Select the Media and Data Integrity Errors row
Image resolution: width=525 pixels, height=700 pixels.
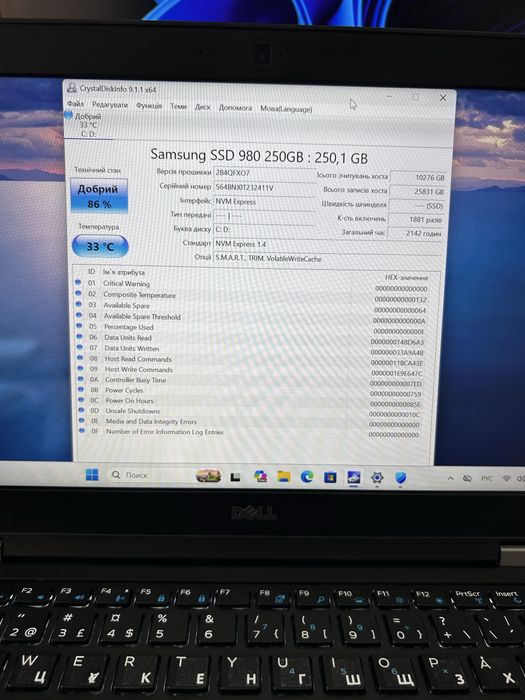[x=254, y=421]
